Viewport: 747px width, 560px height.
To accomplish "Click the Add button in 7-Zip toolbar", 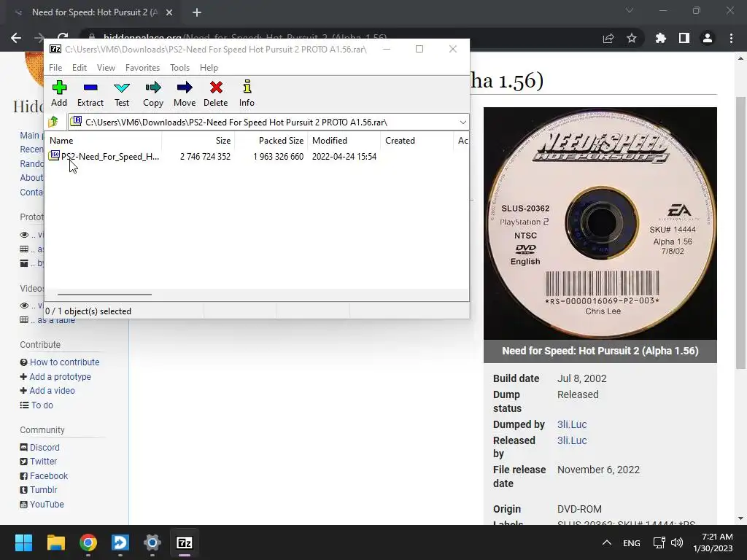I will point(59,93).
